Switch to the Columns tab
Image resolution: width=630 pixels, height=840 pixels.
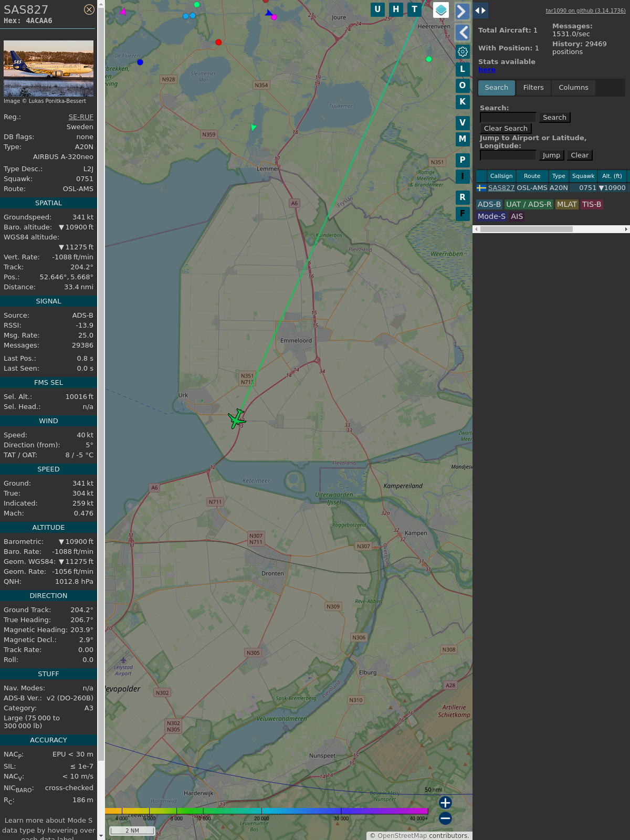click(573, 88)
